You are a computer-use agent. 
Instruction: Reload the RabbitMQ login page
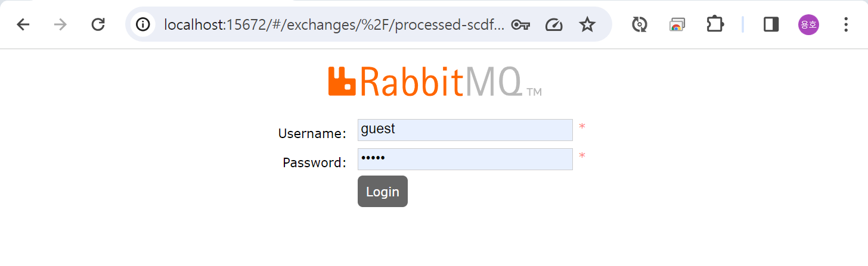pos(98,24)
